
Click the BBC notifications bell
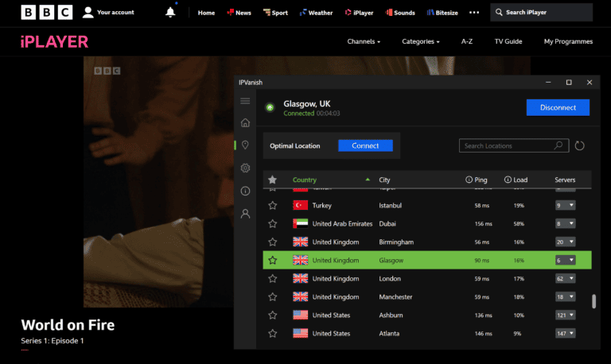tap(170, 13)
